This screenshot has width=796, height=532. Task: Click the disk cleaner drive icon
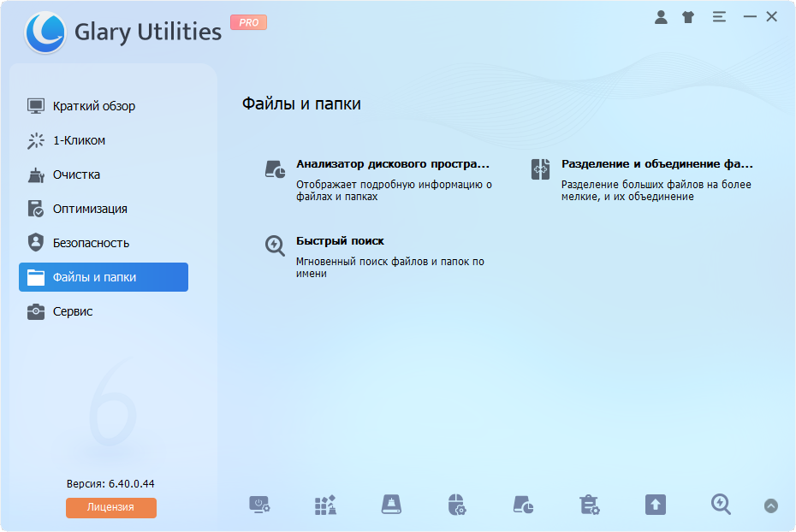tap(391, 505)
